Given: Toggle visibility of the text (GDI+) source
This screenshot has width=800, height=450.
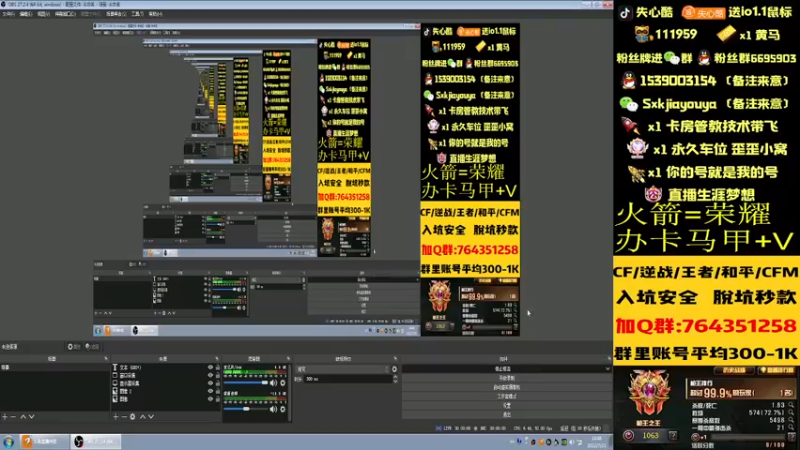Looking at the screenshot, I should point(210,367).
